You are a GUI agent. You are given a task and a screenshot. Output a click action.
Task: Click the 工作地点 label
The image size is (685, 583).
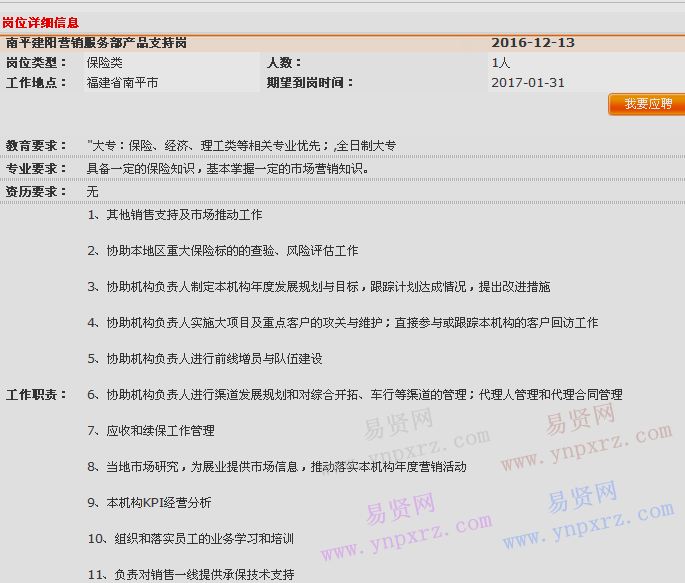(x=36, y=83)
